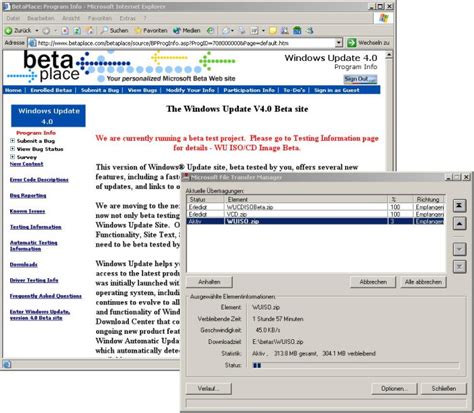Click Wechseln zu go button
This screenshot has height=413, width=474.
pos(368,43)
